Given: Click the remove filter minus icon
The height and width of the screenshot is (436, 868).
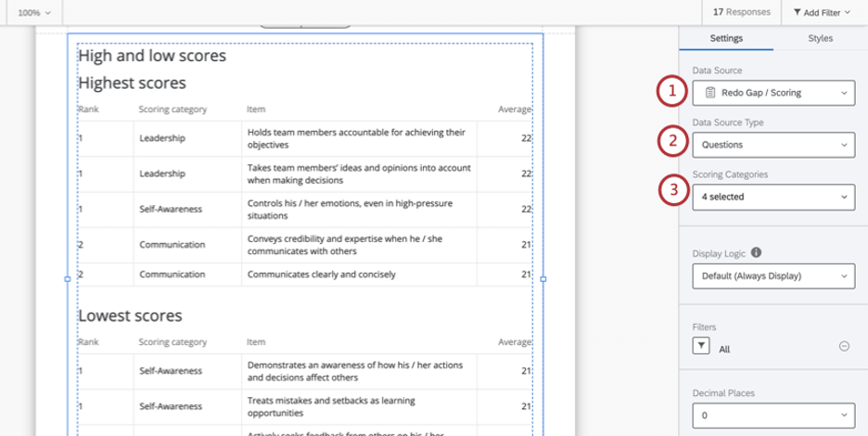Looking at the screenshot, I should click(x=844, y=346).
